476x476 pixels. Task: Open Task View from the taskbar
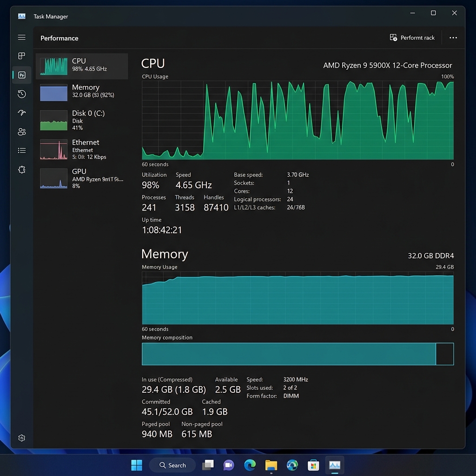[x=208, y=465]
